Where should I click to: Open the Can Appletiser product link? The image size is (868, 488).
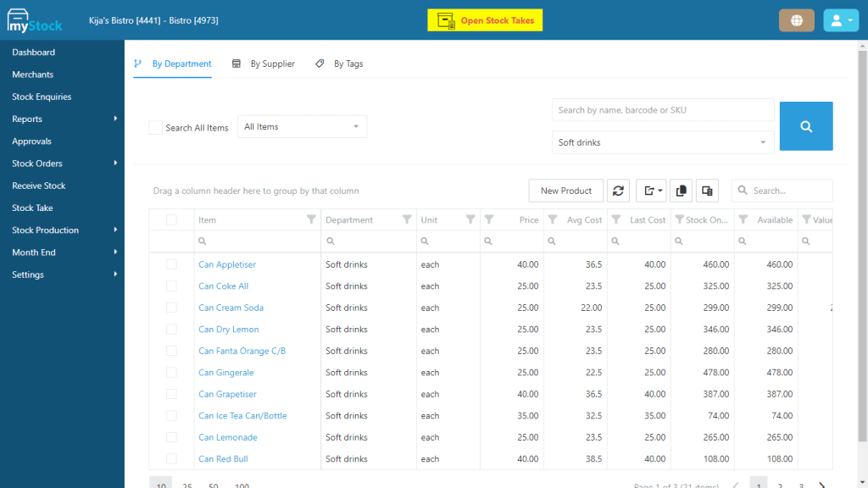tap(225, 263)
